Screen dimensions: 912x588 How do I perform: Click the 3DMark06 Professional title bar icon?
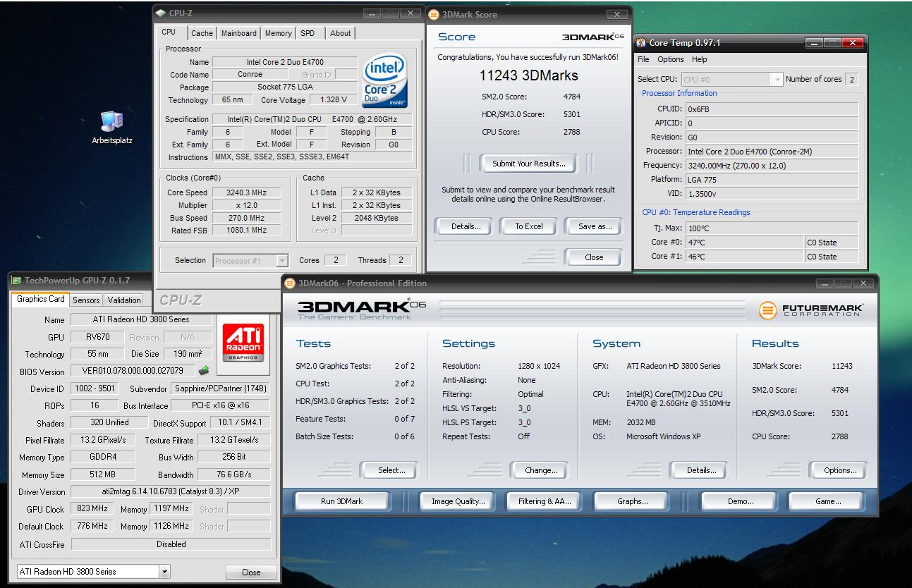[290, 283]
